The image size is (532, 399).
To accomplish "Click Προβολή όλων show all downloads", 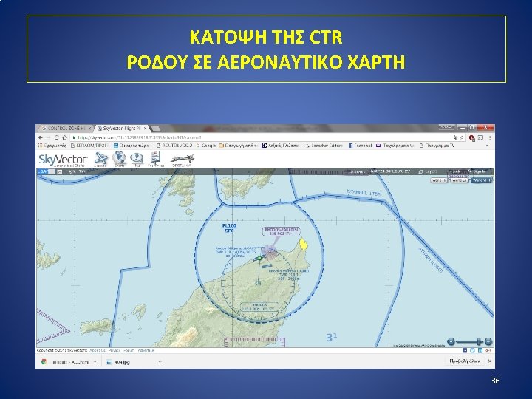I will [x=465, y=361].
